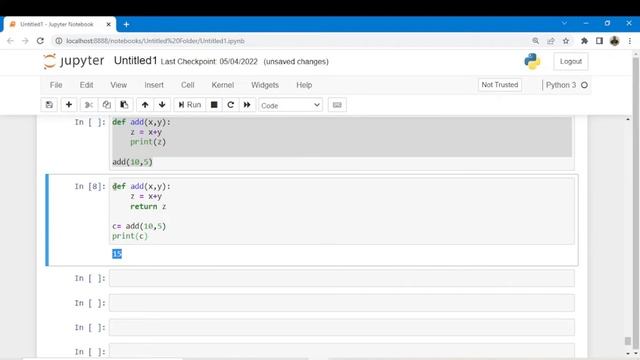Screen dimensions: 640x360
Task: Insert a cell below with plus icon
Action: pos(69,105)
